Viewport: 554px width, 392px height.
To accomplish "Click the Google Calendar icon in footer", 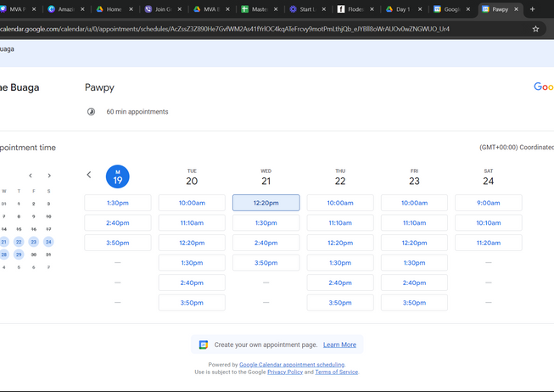I will click(x=204, y=344).
